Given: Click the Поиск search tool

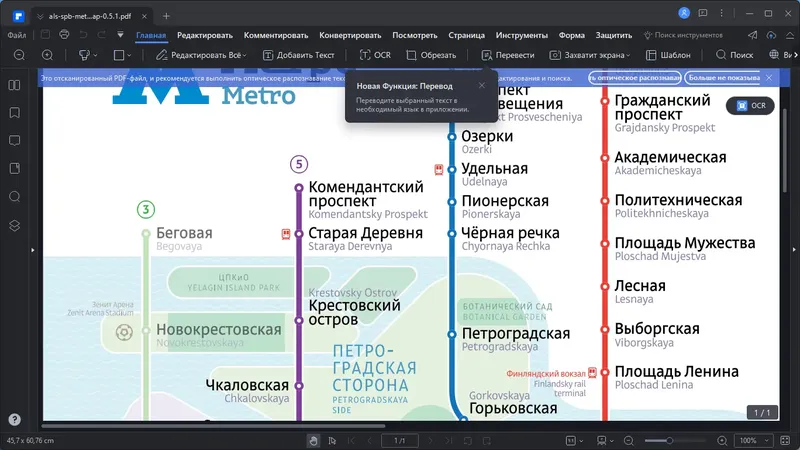Looking at the screenshot, I should pyautogui.click(x=734, y=55).
